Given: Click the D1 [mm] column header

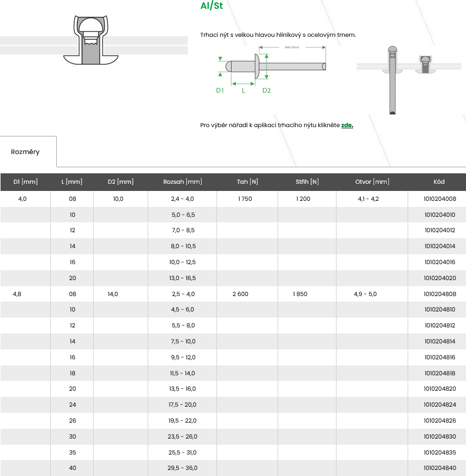Looking at the screenshot, I should click(x=25, y=182).
